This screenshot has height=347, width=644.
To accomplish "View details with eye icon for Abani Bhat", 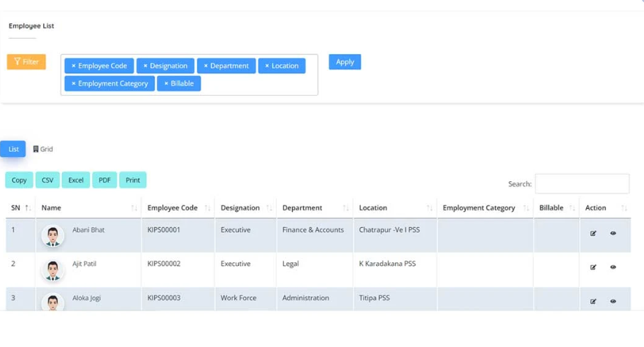I will coord(613,233).
